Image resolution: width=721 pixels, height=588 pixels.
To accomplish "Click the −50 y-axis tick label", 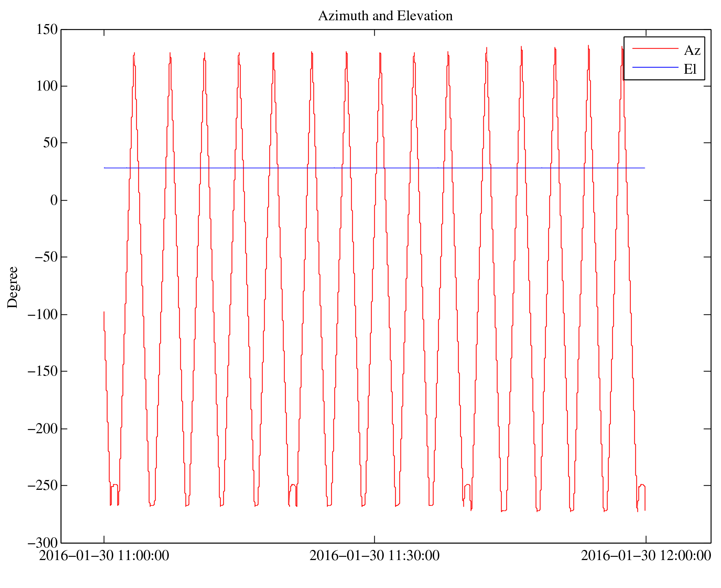I will click(x=46, y=257).
